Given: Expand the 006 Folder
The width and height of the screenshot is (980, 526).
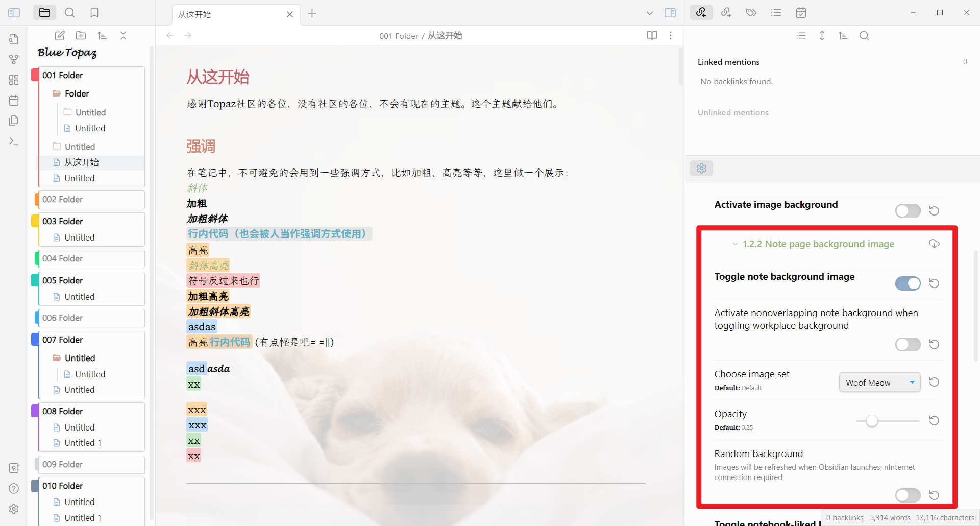Looking at the screenshot, I should 92,318.
